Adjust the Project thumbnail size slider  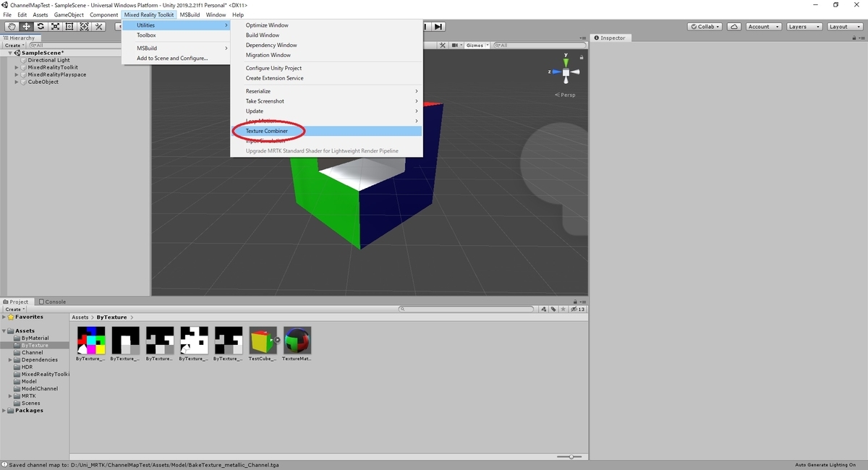coord(571,456)
